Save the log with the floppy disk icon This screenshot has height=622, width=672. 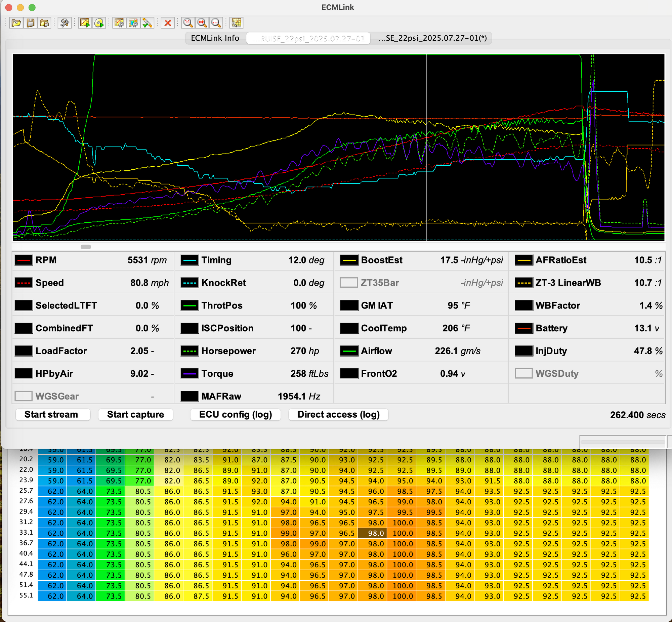coord(31,23)
